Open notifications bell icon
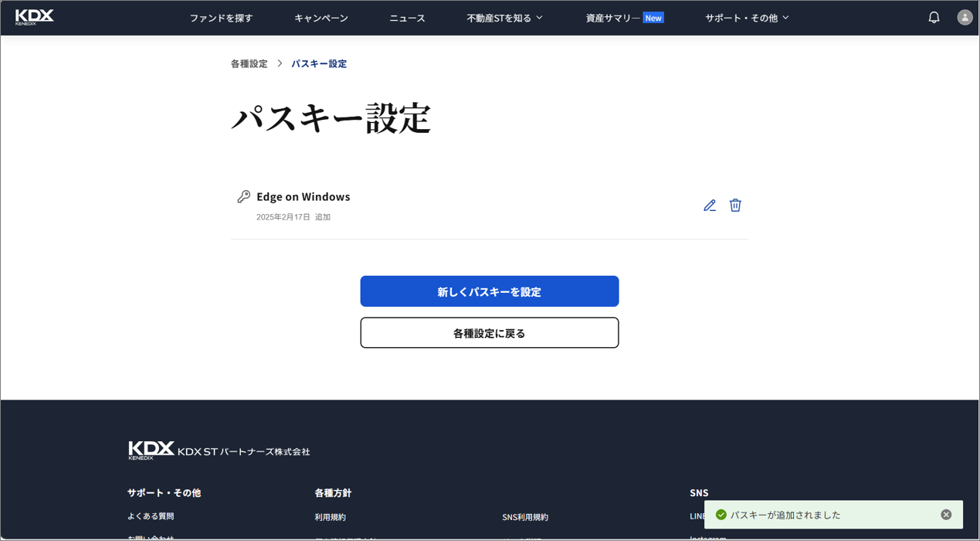Viewport: 980px width, 541px height. 934,17
